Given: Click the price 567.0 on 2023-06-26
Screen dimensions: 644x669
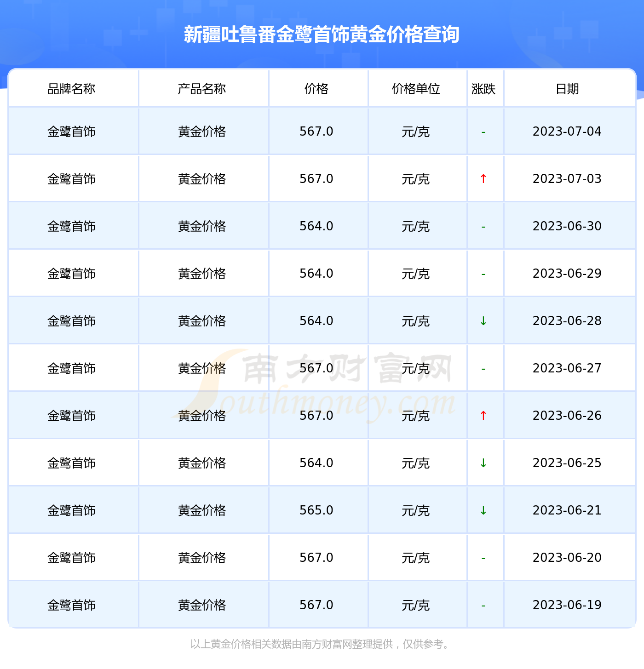Looking at the screenshot, I should click(316, 416).
